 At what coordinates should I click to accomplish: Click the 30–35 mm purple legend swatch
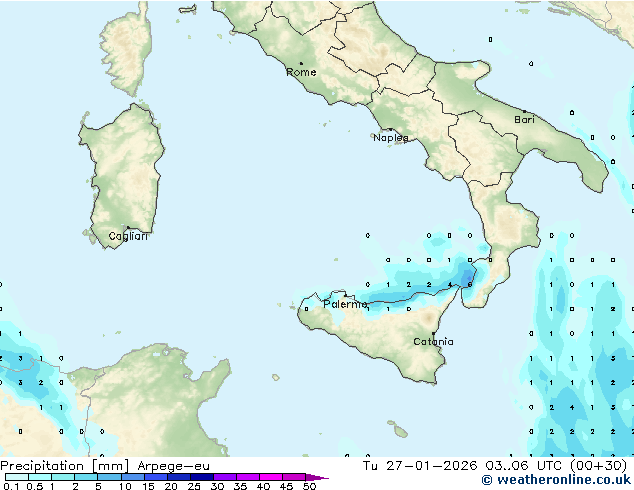(224, 477)
